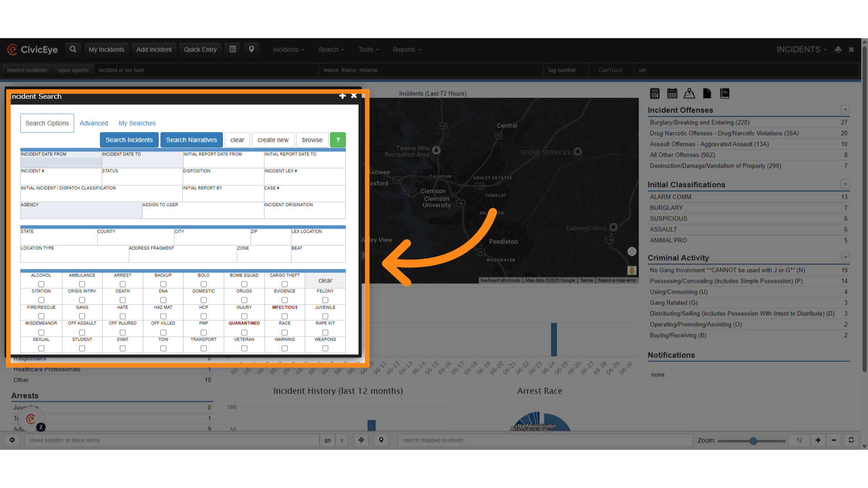This screenshot has height=488, width=868.
Task: Open the Tools dropdown menu
Action: 368,50
